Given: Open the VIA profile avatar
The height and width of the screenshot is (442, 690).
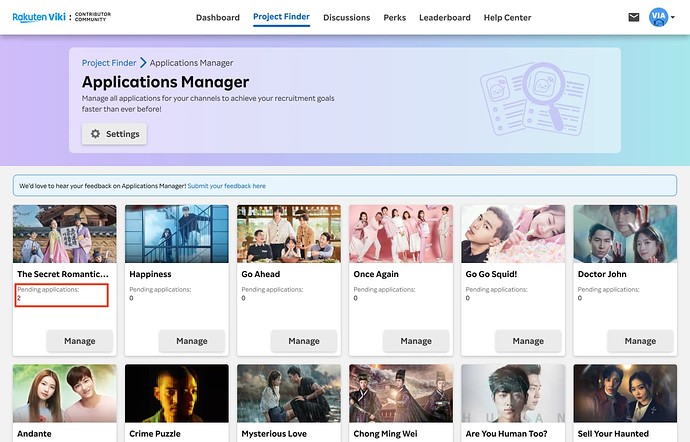Looking at the screenshot, I should click(658, 17).
